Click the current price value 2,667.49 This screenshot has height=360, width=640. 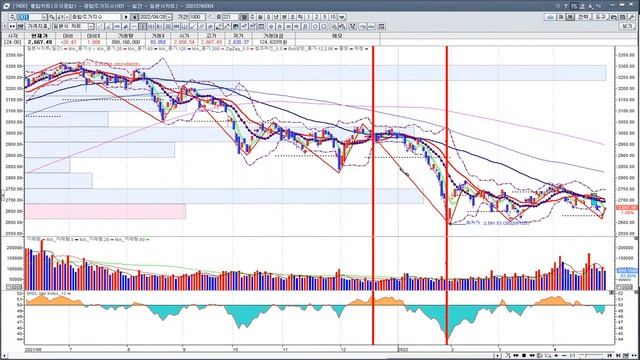(39, 42)
